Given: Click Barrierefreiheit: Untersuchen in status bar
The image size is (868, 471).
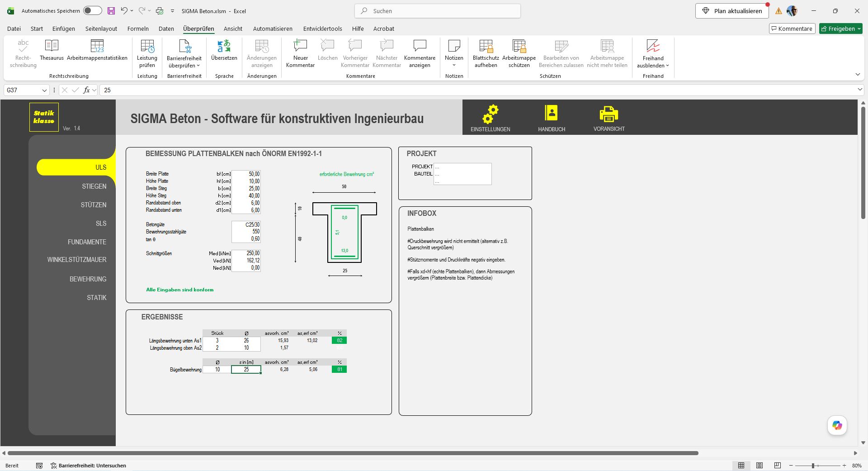Looking at the screenshot, I should (88, 466).
